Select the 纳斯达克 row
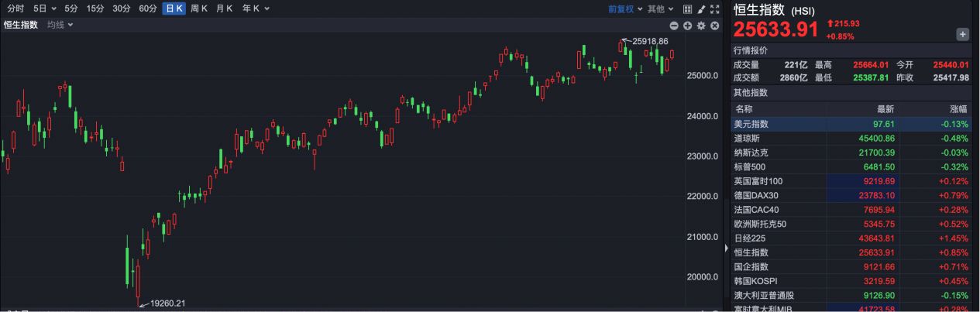The height and width of the screenshot is (312, 980). (x=851, y=153)
